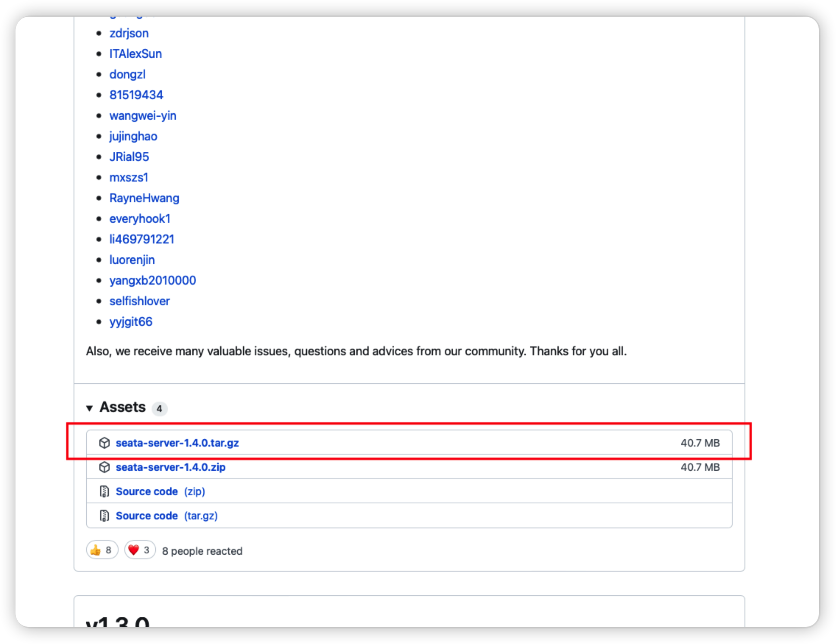836x644 pixels.
Task: Open contributor zdrjson profile
Action: 129,33
